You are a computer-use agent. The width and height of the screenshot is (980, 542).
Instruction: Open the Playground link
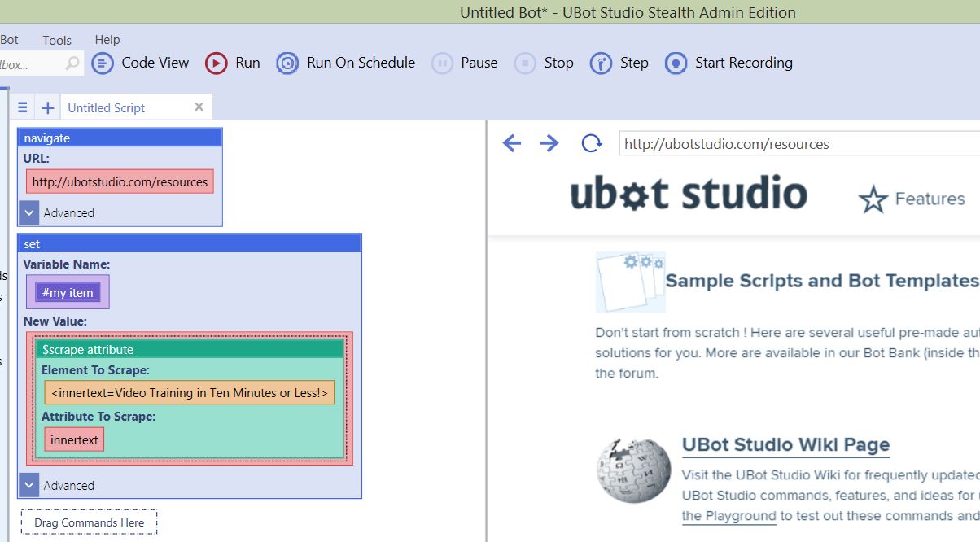[x=729, y=516]
